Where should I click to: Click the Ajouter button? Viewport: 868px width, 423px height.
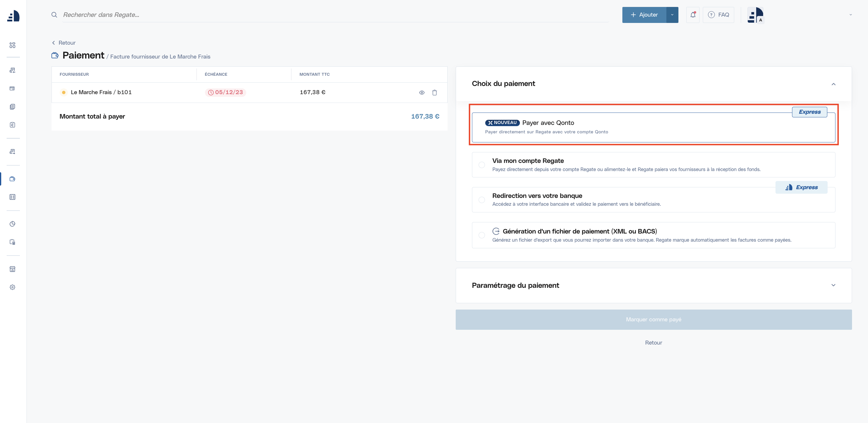coord(644,15)
